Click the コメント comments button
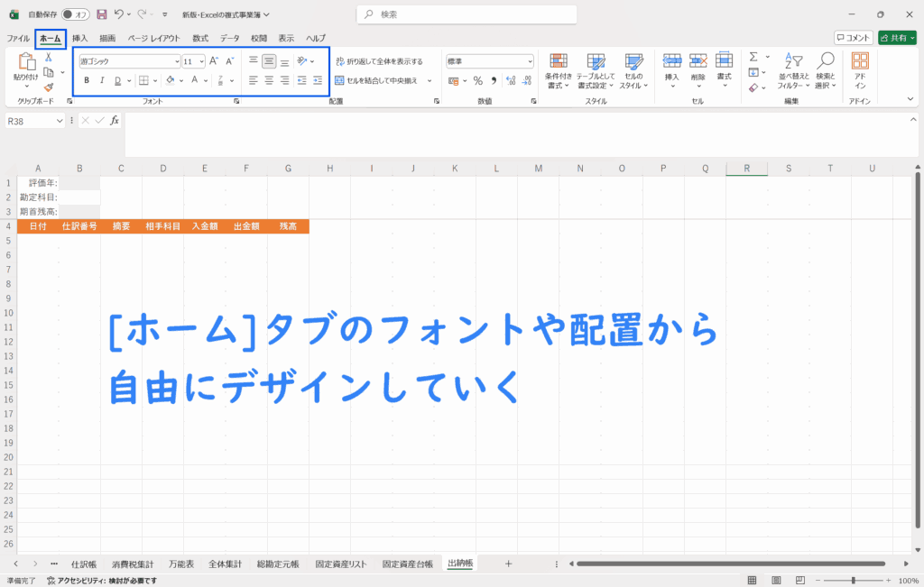Viewport: 924px width, 587px height. tap(853, 38)
